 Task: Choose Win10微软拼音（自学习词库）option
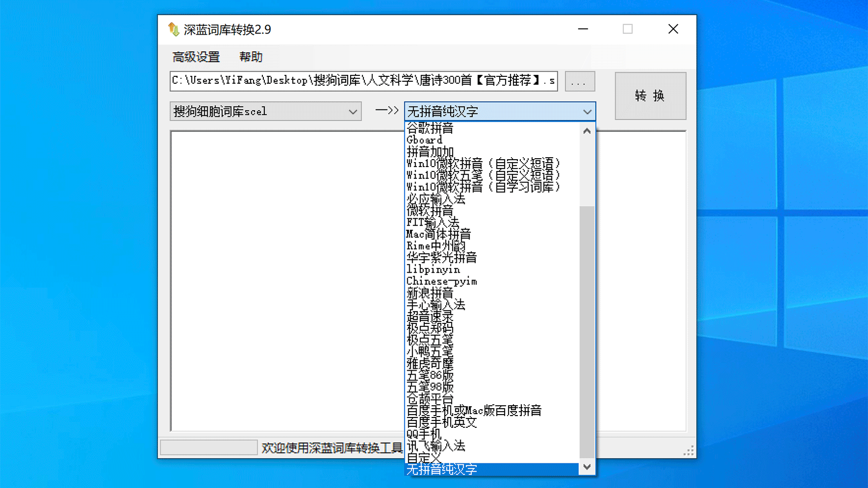(x=492, y=187)
